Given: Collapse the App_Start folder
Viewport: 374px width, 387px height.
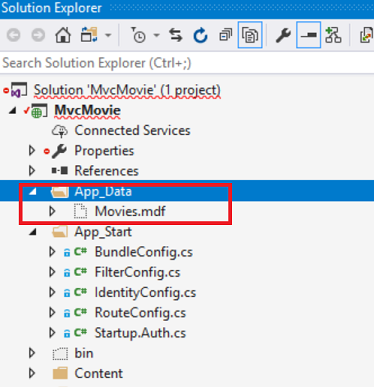Looking at the screenshot, I should click(33, 232).
